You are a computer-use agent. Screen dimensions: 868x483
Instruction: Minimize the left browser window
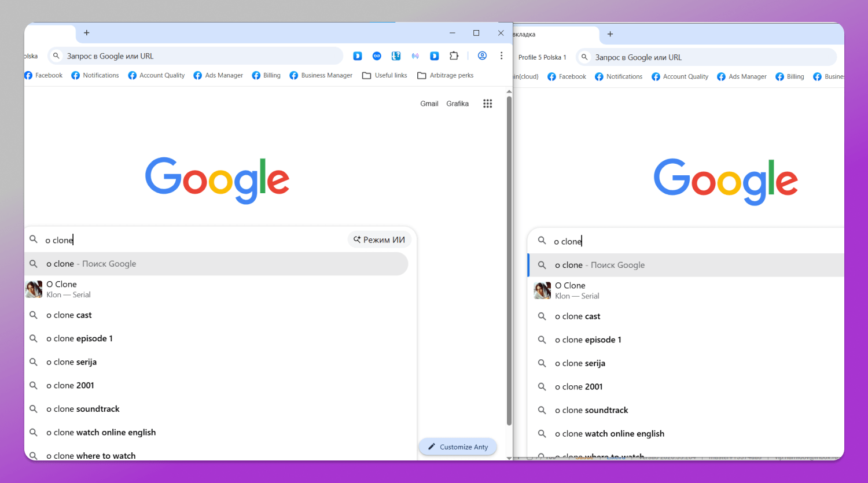click(x=453, y=33)
